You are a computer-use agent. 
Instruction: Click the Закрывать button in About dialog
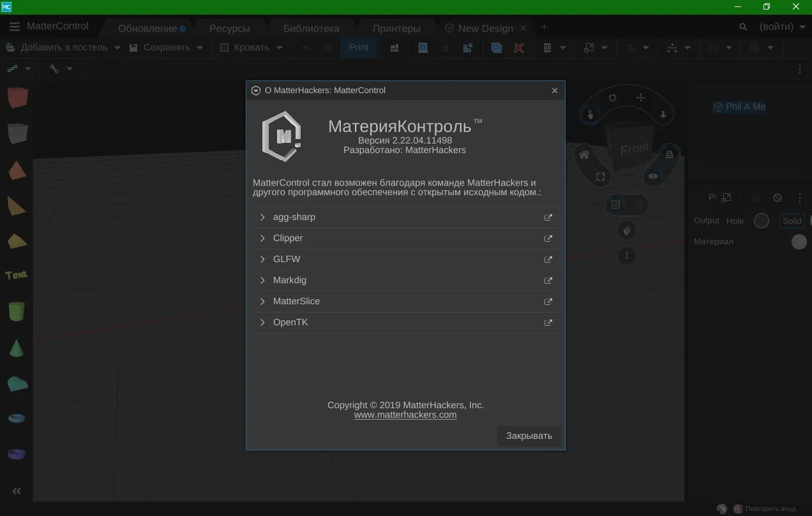pos(529,436)
